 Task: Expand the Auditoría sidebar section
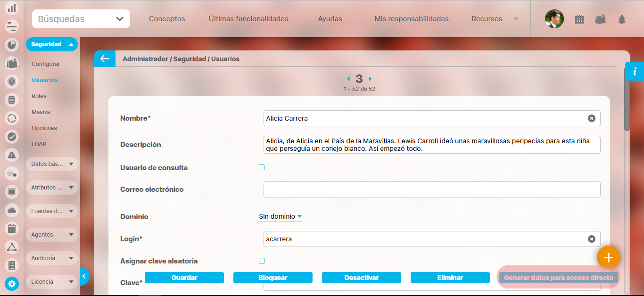(x=51, y=258)
